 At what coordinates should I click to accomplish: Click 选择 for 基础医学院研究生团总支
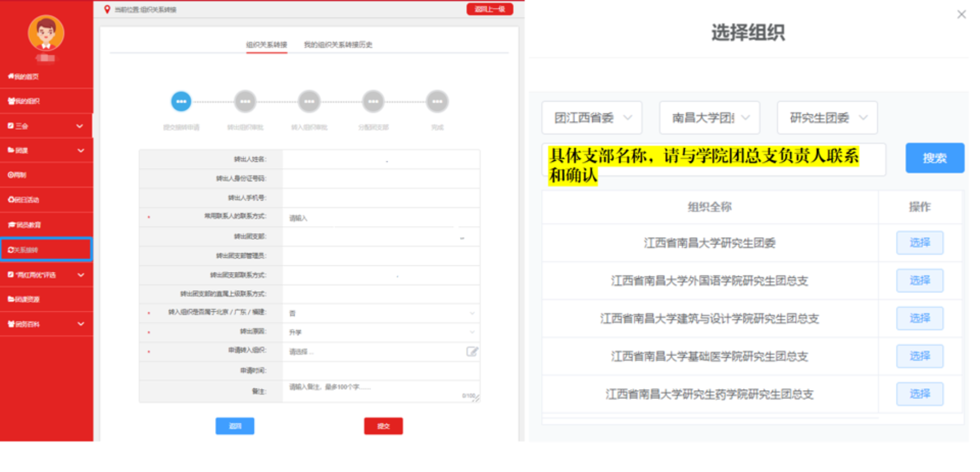click(920, 356)
